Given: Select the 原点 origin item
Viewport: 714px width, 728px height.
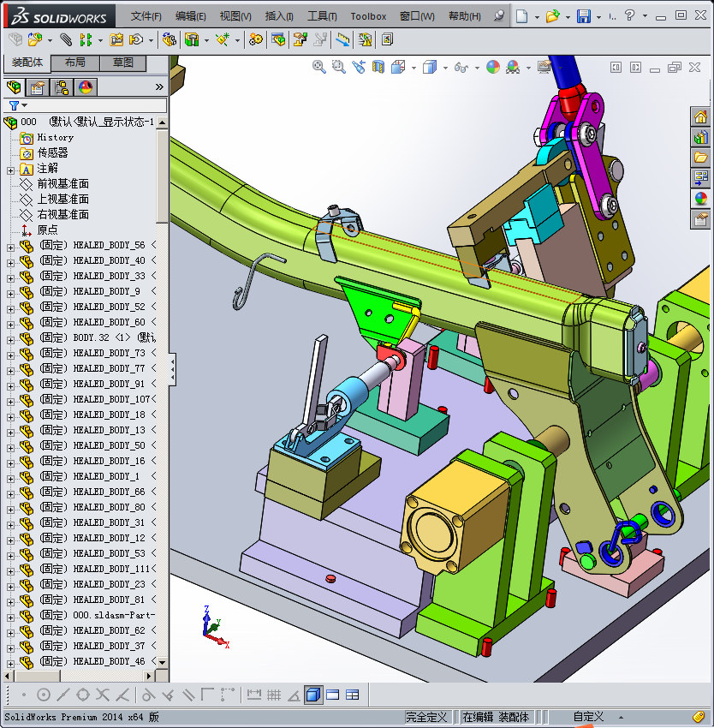Looking at the screenshot, I should click(x=47, y=230).
